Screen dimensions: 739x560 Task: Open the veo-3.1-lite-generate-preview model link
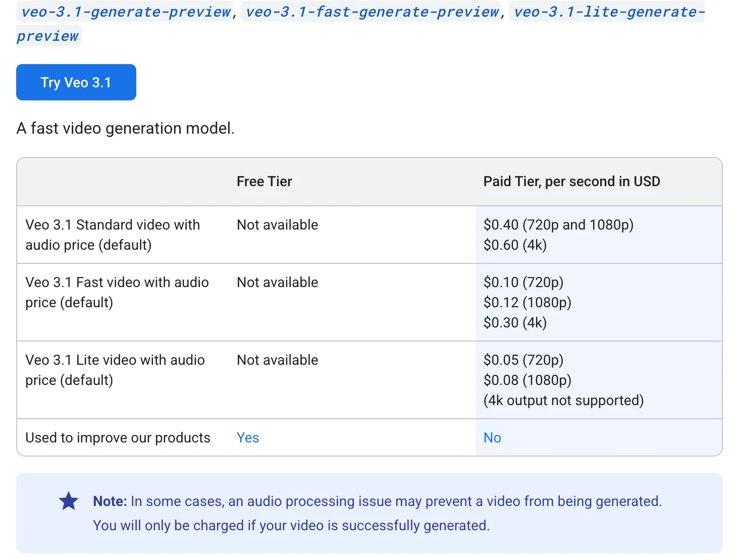pyautogui.click(x=607, y=12)
